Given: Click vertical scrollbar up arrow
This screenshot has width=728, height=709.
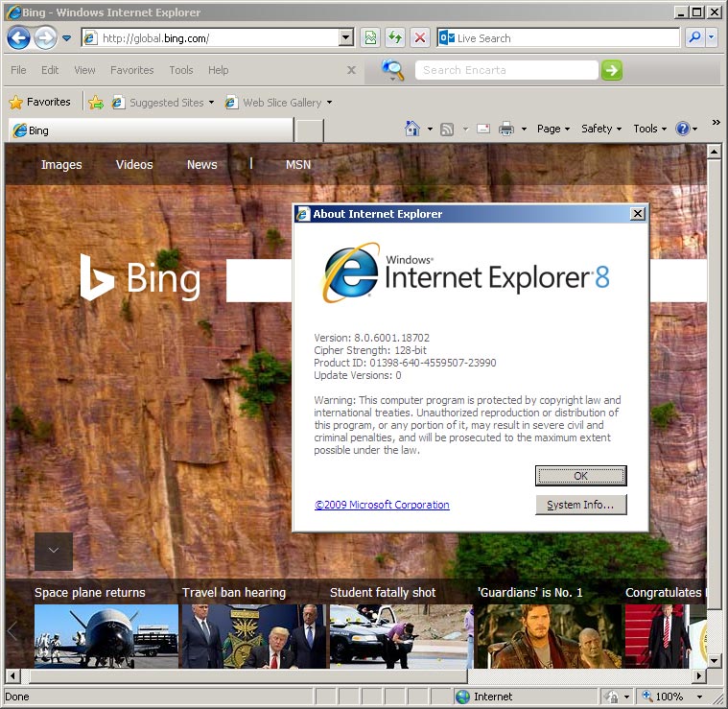Looking at the screenshot, I should [x=714, y=152].
